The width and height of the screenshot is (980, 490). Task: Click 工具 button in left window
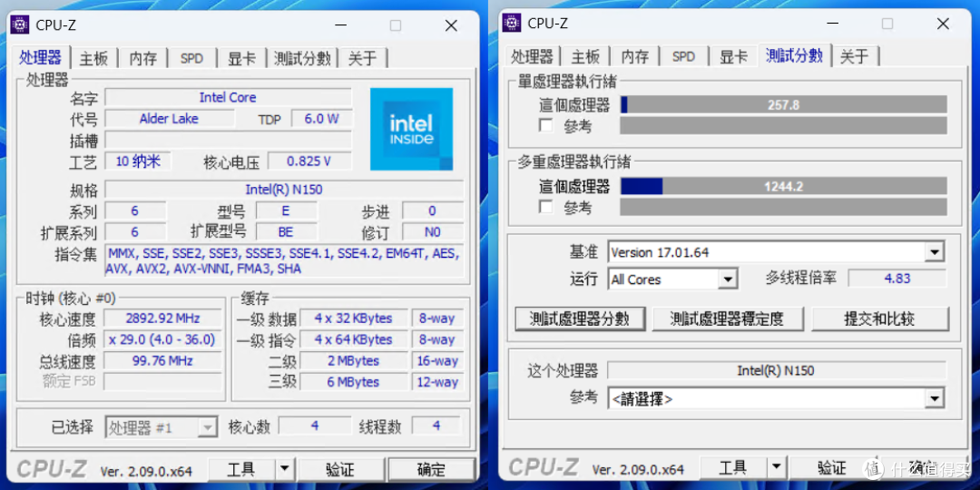241,469
